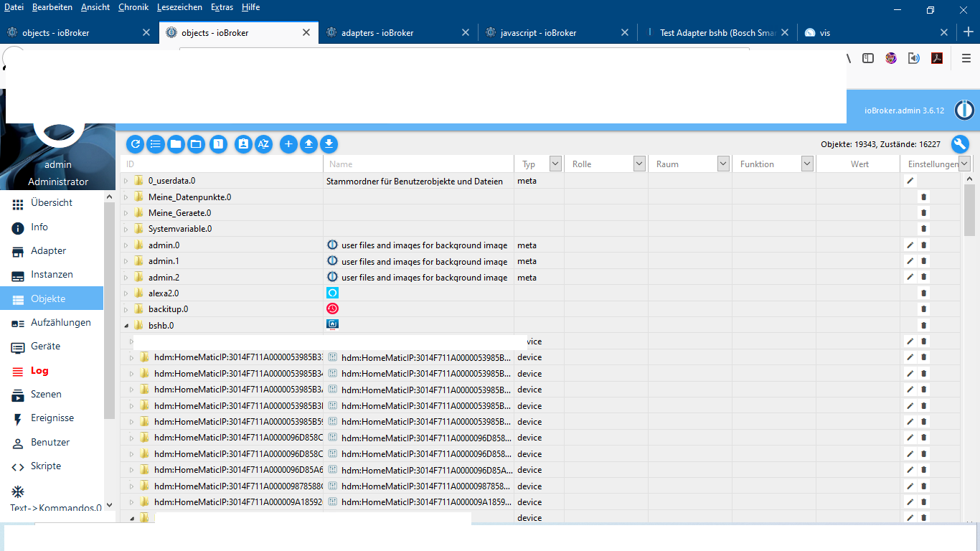
Task: Click the upload objects arrow icon
Action: click(308, 144)
